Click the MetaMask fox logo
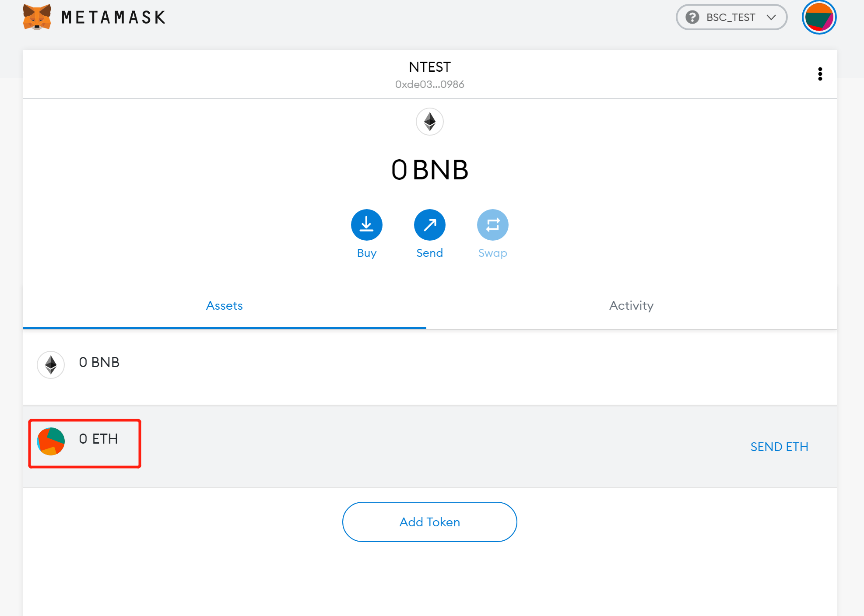Image resolution: width=864 pixels, height=616 pixels. (x=37, y=17)
